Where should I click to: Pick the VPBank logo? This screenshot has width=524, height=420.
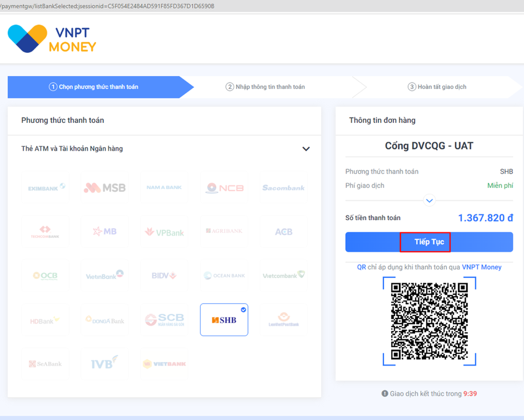pyautogui.click(x=164, y=232)
